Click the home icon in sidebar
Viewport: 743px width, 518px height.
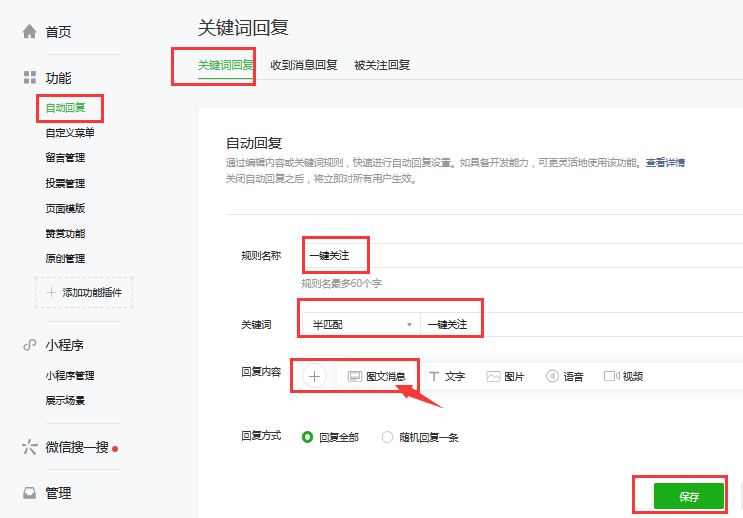(30, 32)
